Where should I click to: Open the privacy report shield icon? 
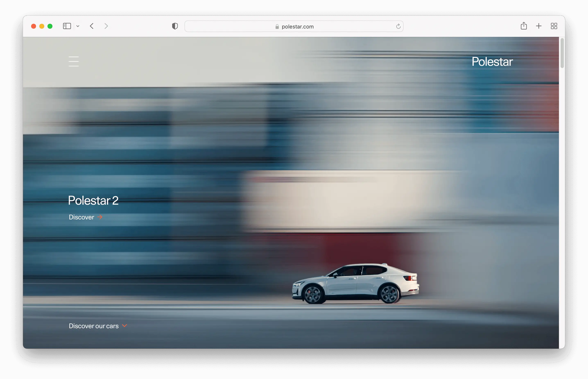[x=175, y=26]
